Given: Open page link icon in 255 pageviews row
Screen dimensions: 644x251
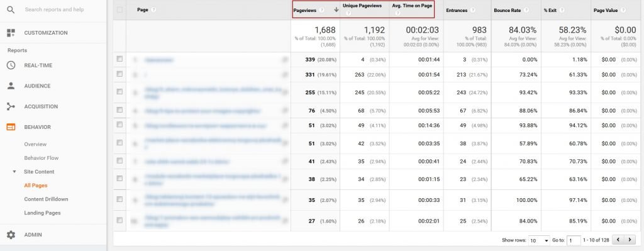Looking at the screenshot, I should [284, 92].
